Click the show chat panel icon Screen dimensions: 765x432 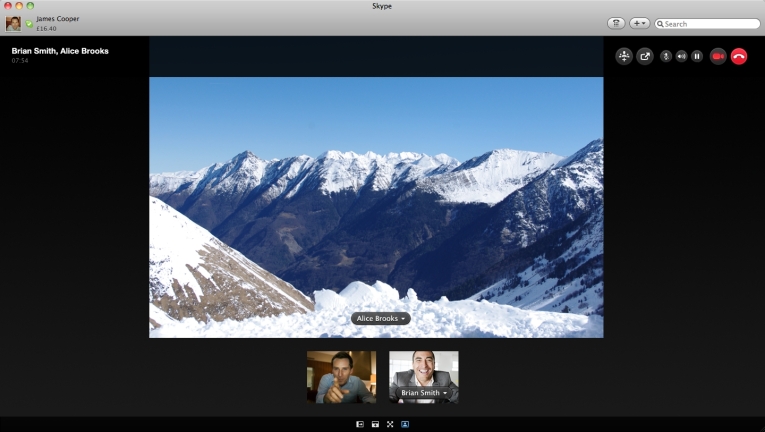(x=375, y=424)
